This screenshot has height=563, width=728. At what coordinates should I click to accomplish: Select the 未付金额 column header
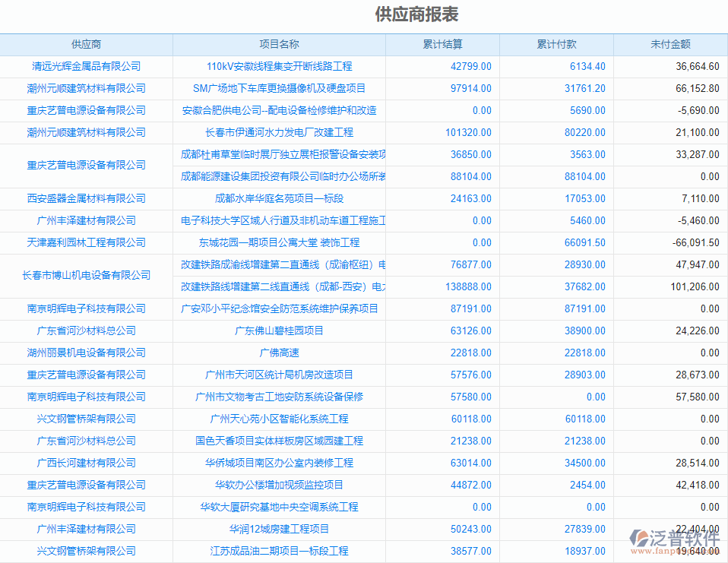coord(670,44)
